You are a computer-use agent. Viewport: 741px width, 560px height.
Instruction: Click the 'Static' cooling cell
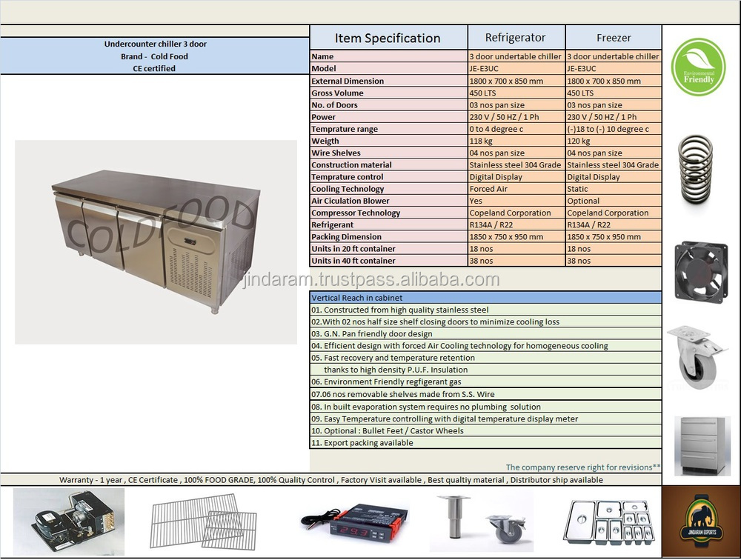614,189
